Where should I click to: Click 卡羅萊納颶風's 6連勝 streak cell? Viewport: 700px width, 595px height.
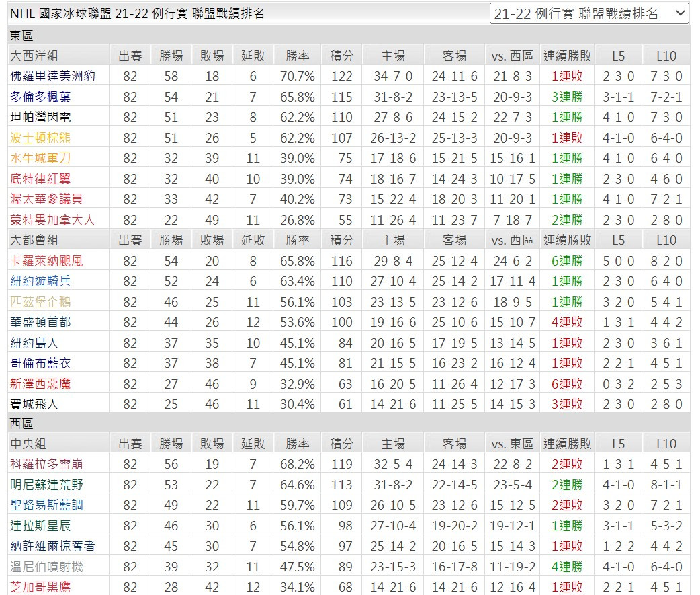567,261
